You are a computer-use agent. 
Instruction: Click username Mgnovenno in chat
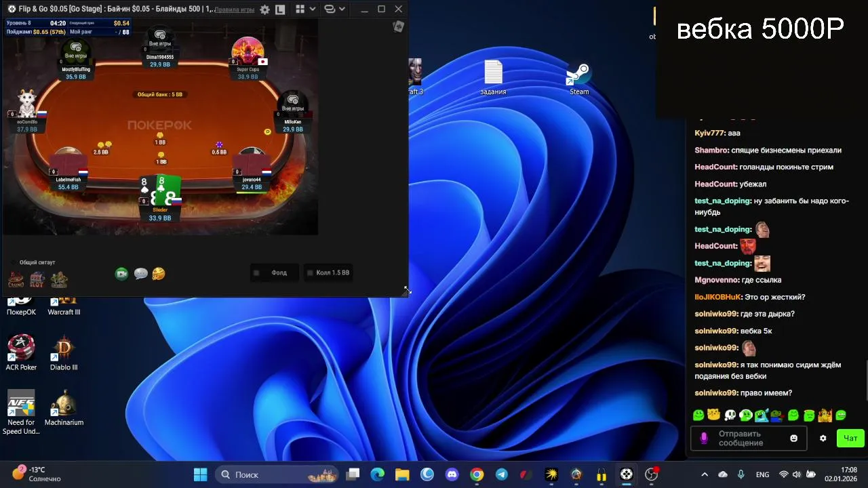pyautogui.click(x=718, y=280)
